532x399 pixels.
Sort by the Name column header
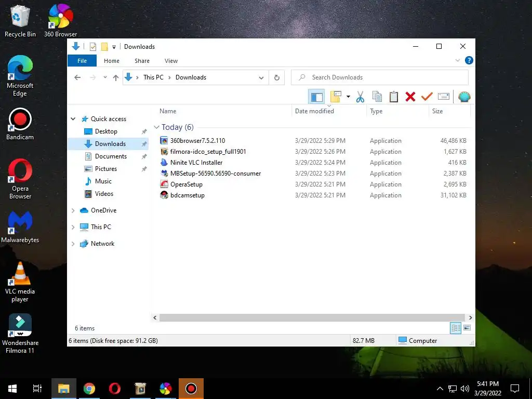pyautogui.click(x=168, y=111)
